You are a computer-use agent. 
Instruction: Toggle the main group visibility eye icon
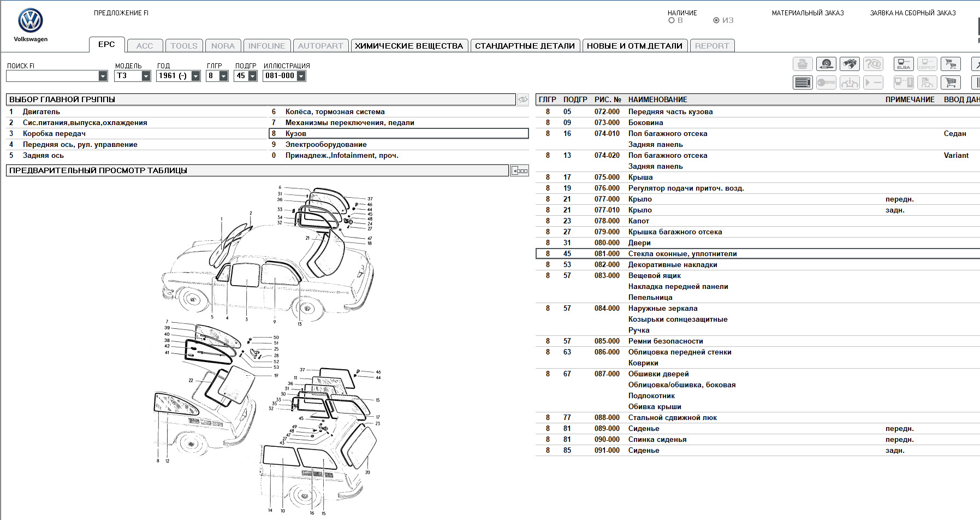pyautogui.click(x=522, y=99)
